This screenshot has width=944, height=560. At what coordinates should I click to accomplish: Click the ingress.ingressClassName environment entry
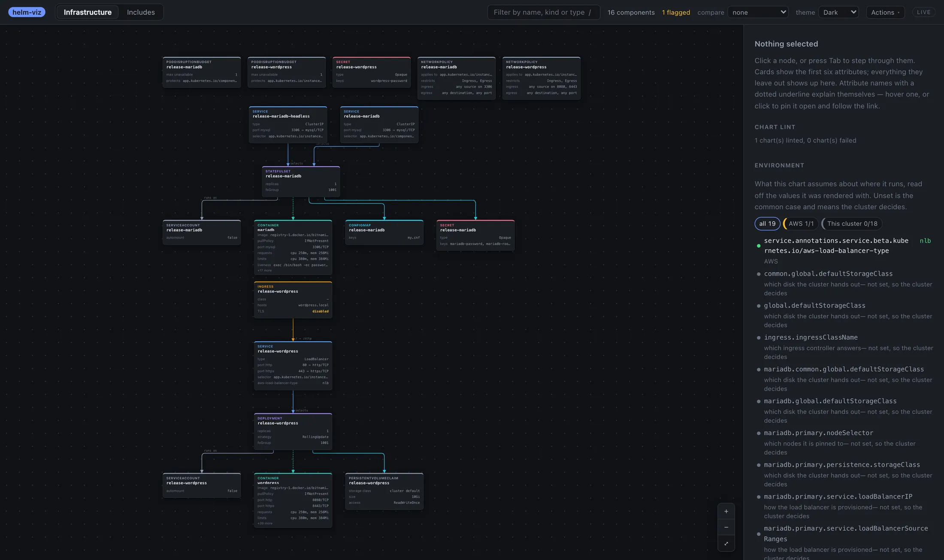(x=844, y=346)
